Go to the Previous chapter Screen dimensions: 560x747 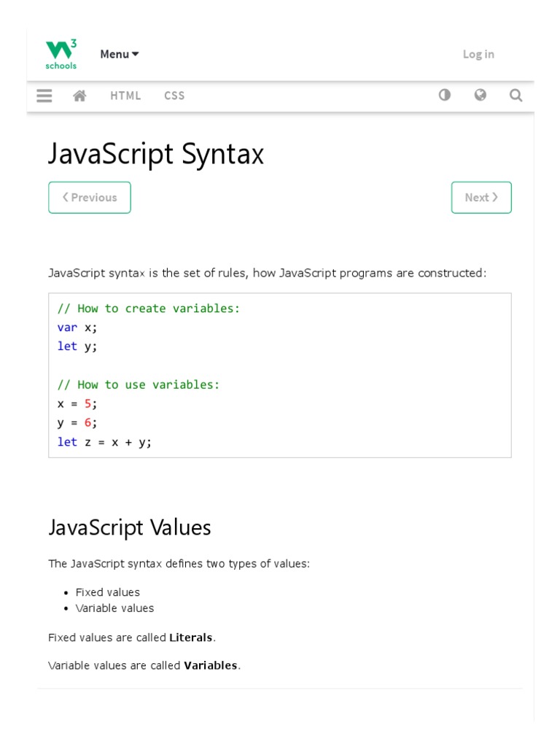click(90, 198)
